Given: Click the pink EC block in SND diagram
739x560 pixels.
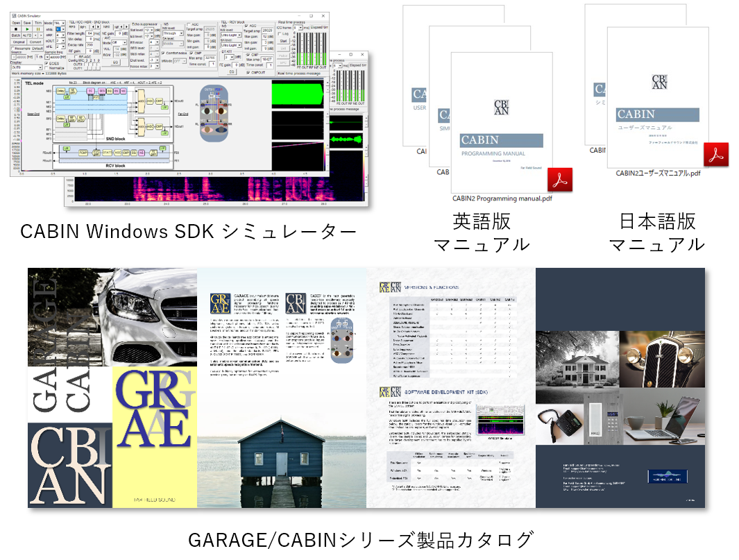Looking at the screenshot, I should [90, 91].
